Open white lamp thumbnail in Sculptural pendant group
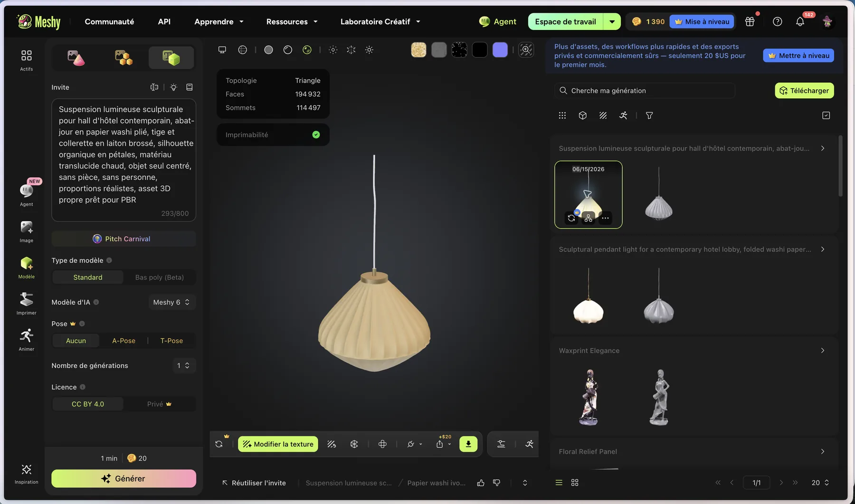 (589, 296)
